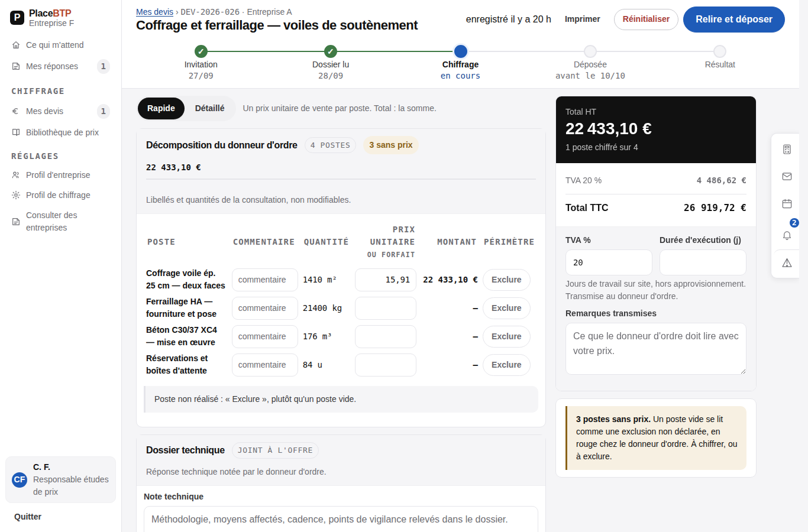Exclude the Réservations et boîtes d'attente line
The width and height of the screenshot is (808, 532).
click(506, 365)
